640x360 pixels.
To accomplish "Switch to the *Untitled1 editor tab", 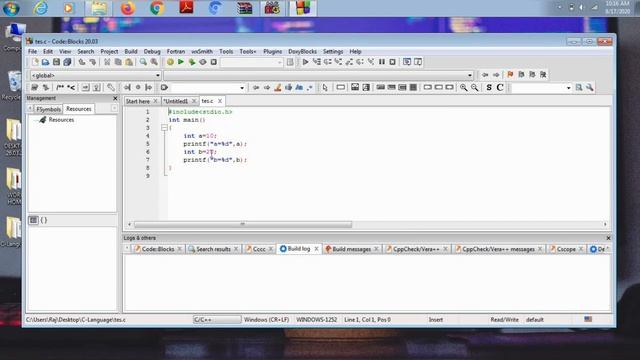I will [176, 101].
